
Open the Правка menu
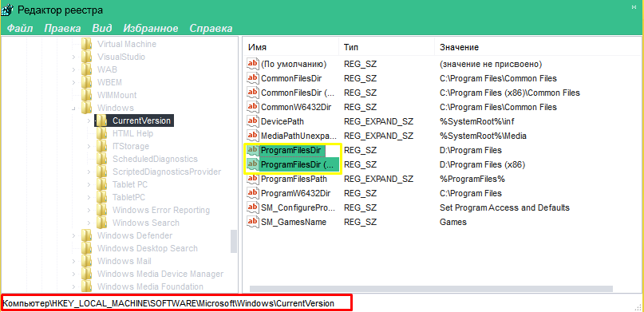pos(62,28)
